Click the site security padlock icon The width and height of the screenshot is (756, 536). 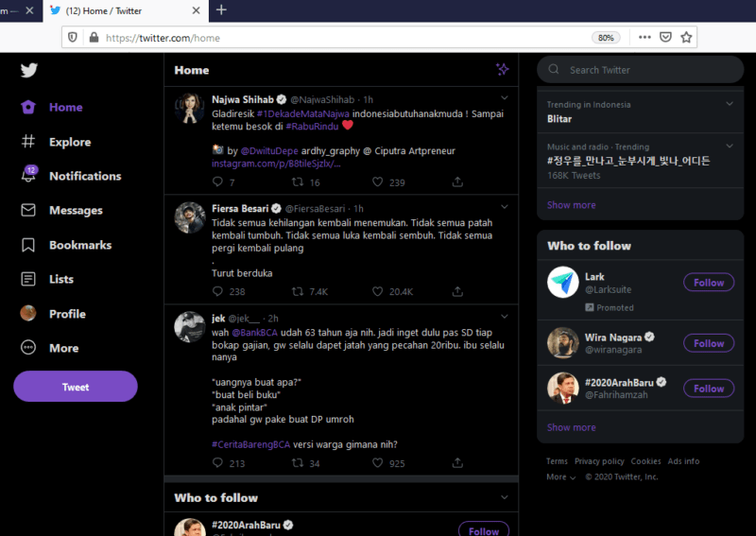[x=94, y=37]
